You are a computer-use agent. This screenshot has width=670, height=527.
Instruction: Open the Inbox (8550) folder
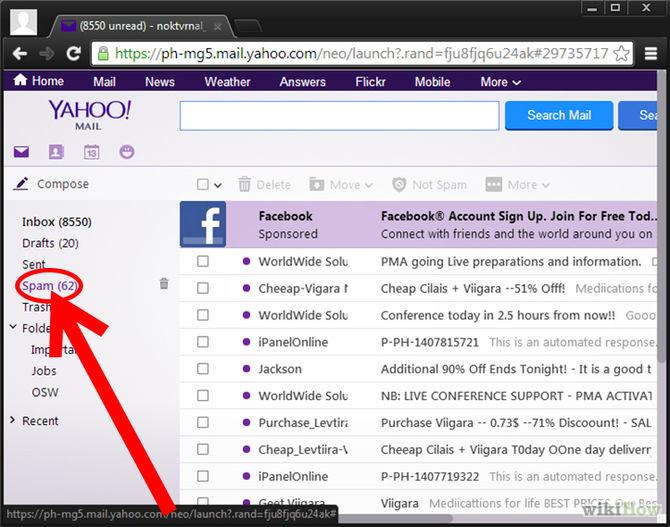(57, 222)
